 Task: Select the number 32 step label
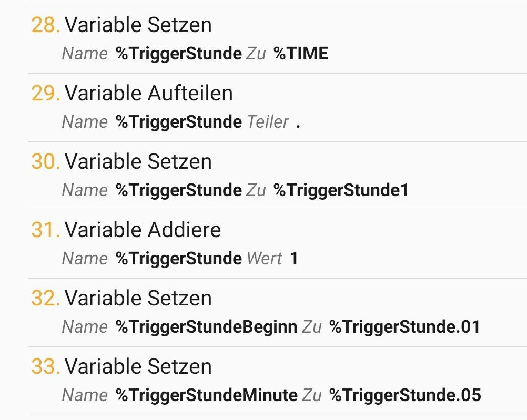(x=45, y=299)
